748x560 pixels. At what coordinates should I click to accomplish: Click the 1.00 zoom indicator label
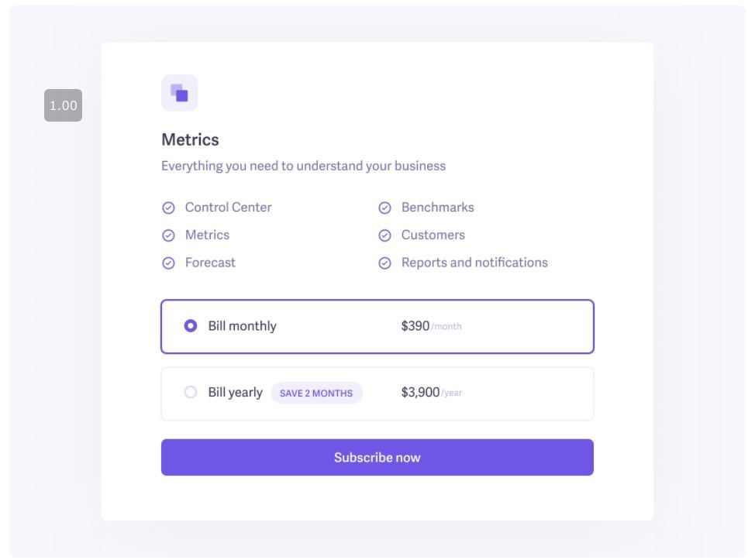[63, 105]
